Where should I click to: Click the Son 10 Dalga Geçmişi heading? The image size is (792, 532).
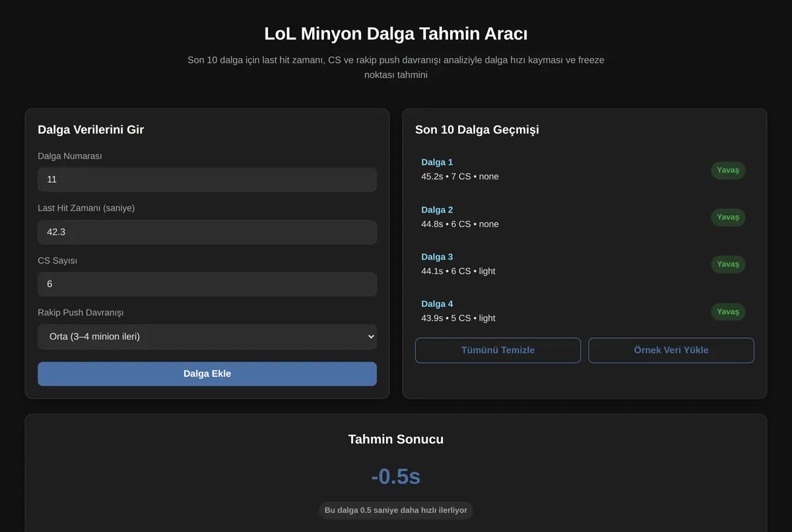coord(477,130)
